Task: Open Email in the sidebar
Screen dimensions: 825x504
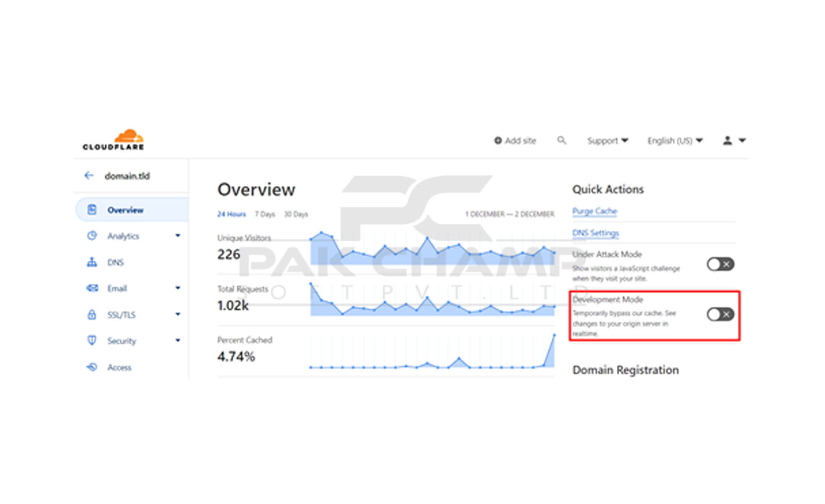Action: tap(117, 288)
